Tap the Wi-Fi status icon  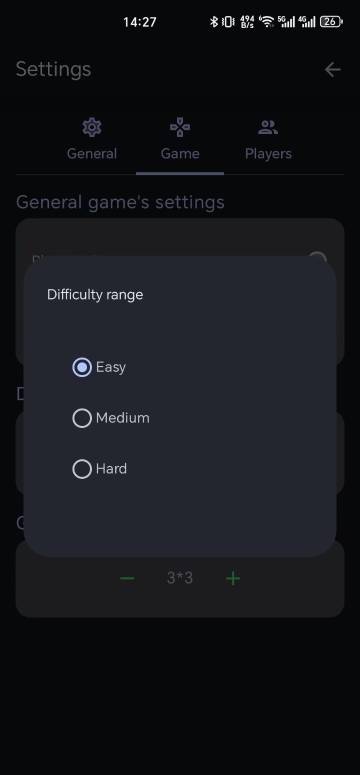[x=267, y=22]
